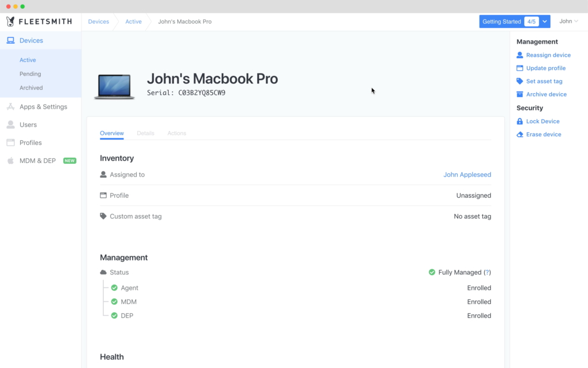Viewport: 588px width, 368px height.
Task: Click the No asset tag value
Action: click(x=473, y=216)
